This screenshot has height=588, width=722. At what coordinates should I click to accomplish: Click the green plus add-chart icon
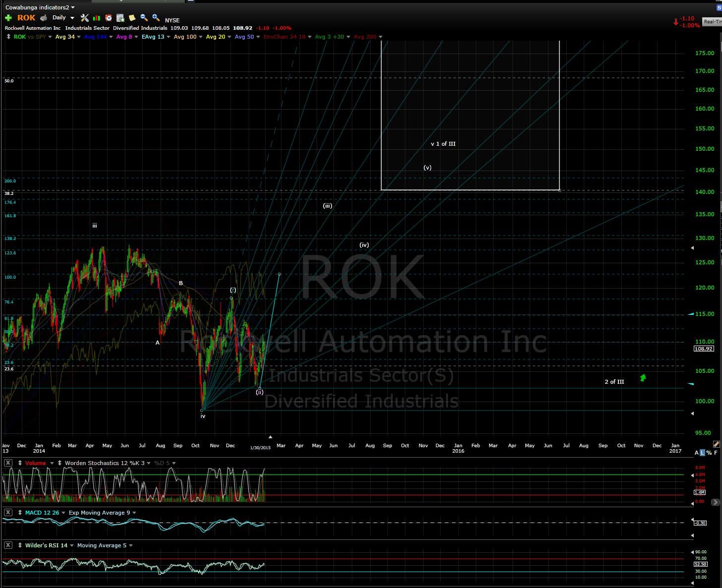coord(8,18)
